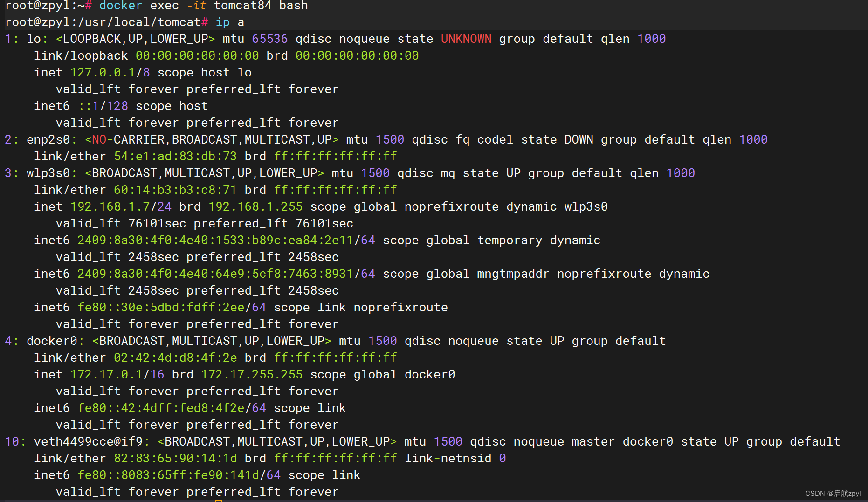
Task: Click the DOWN state of enp2s0
Action: (x=579, y=139)
